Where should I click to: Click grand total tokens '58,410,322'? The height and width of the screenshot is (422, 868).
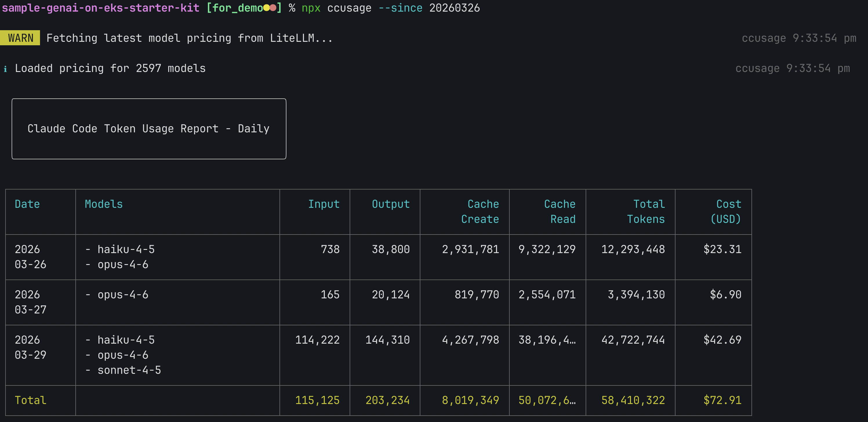click(x=633, y=400)
